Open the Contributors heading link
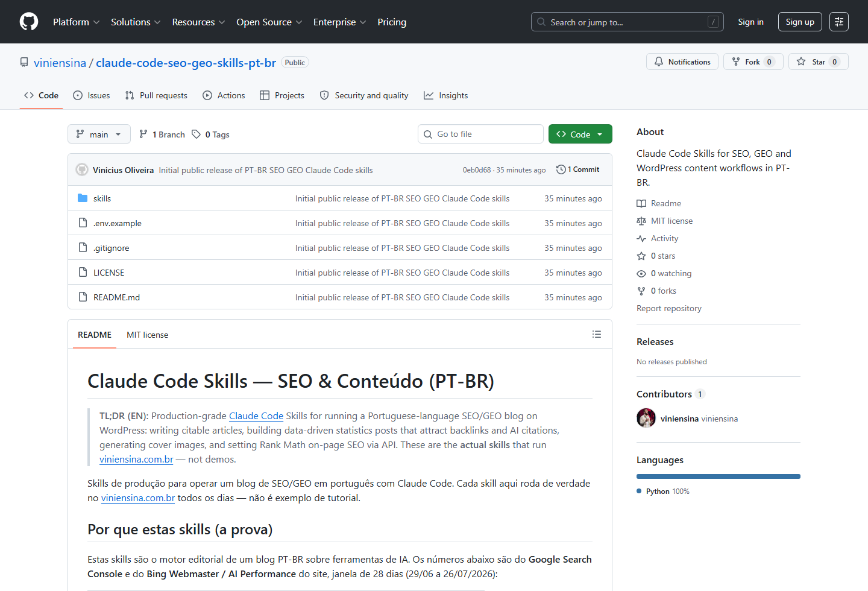 click(670, 394)
